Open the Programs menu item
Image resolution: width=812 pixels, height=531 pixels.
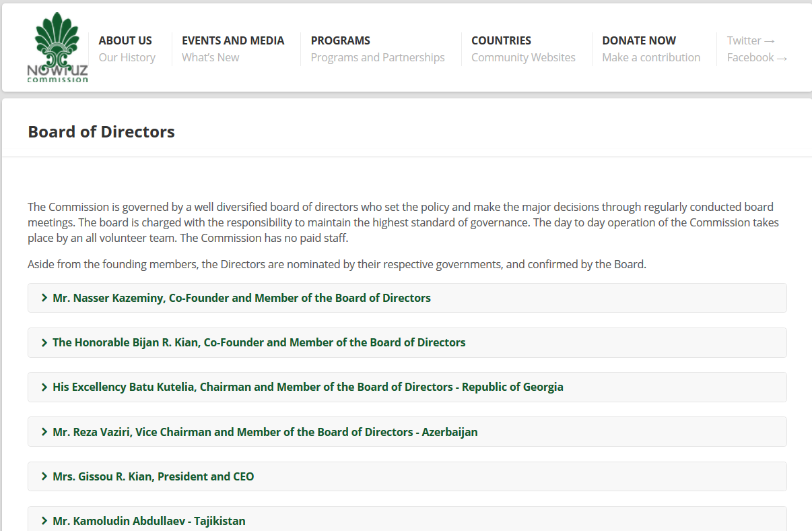[x=341, y=40]
